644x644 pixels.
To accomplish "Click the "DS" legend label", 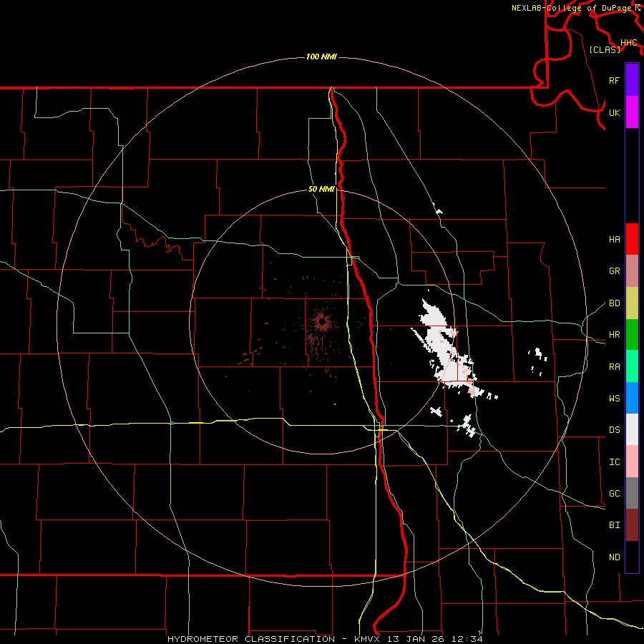I will (x=614, y=430).
